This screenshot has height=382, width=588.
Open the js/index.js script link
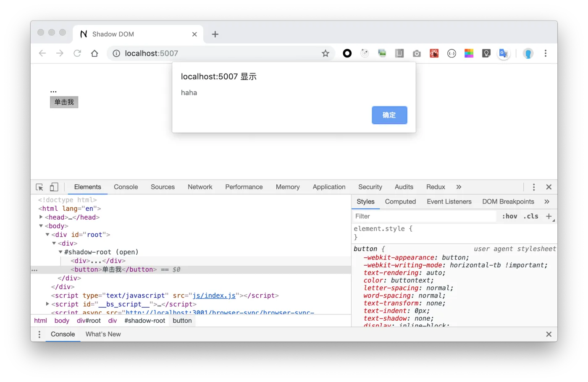tap(214, 296)
